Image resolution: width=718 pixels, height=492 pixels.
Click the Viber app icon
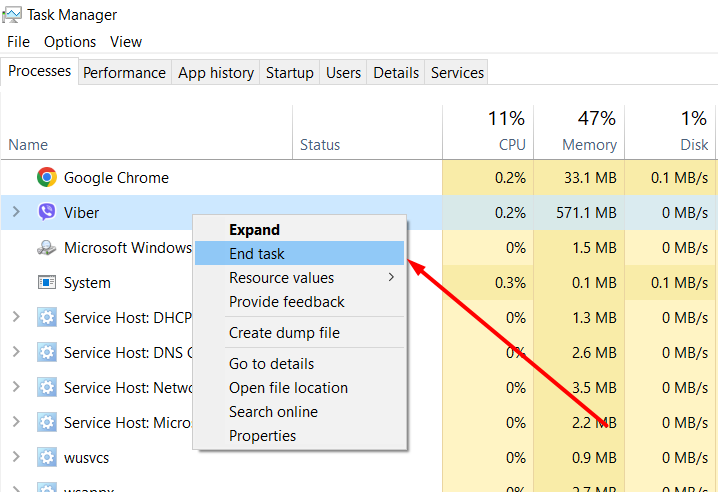point(46,213)
